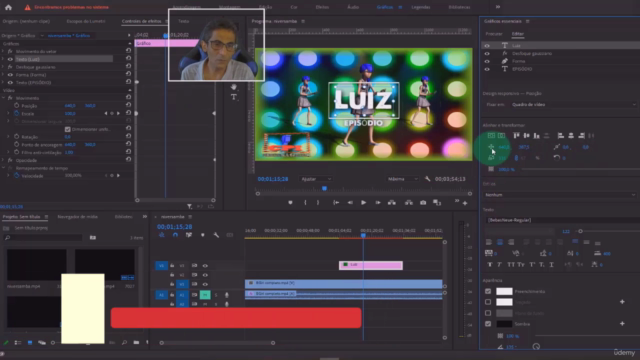Open the Escopos do Lumetri tab

[86, 21]
